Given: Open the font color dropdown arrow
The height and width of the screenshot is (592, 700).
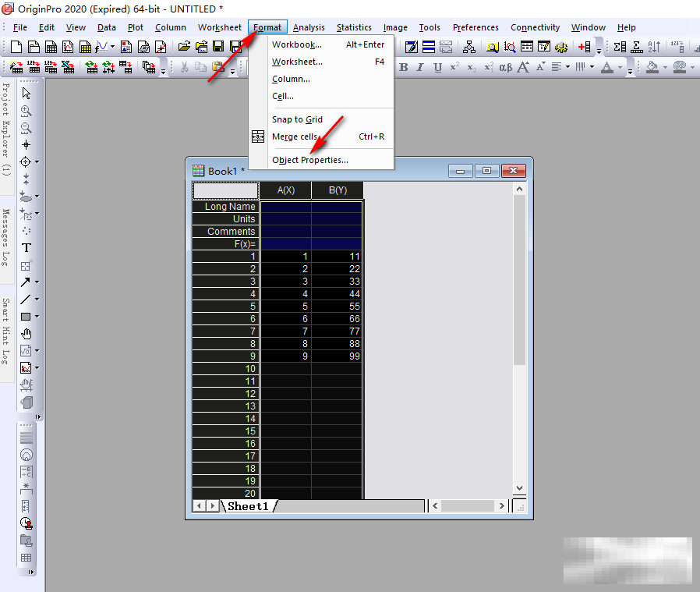Looking at the screenshot, I should (x=620, y=67).
